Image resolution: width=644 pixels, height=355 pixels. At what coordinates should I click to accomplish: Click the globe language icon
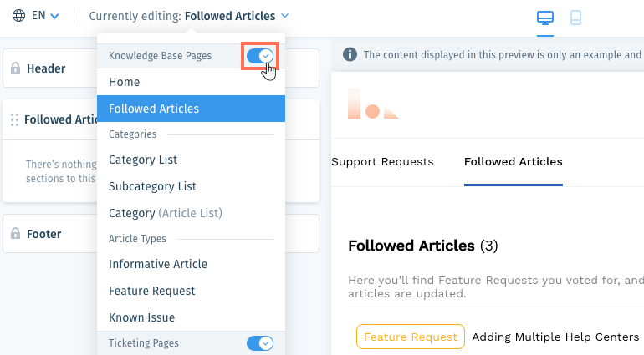(18, 16)
